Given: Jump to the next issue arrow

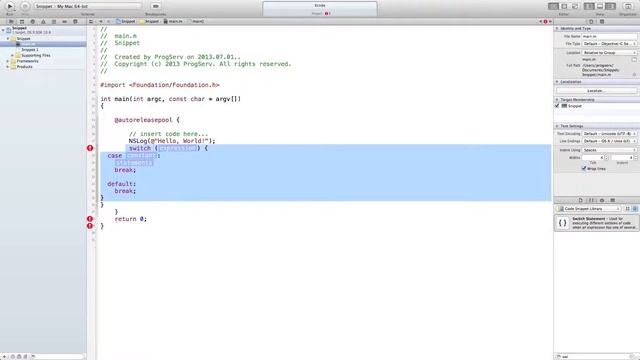Looking at the screenshot, I should [550, 21].
